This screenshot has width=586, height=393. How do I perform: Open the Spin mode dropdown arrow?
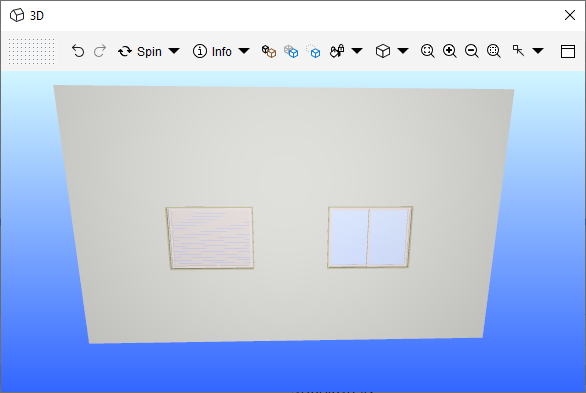[x=174, y=51]
